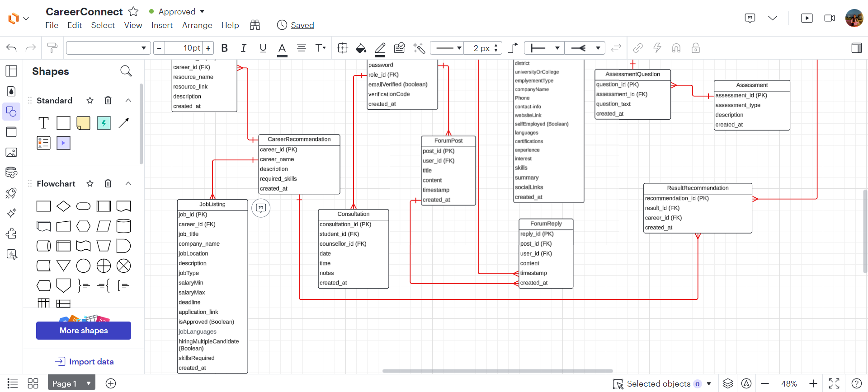Open the end arrow endpoint dropdown
Viewport: 868px width, 392px height.
pyautogui.click(x=585, y=48)
